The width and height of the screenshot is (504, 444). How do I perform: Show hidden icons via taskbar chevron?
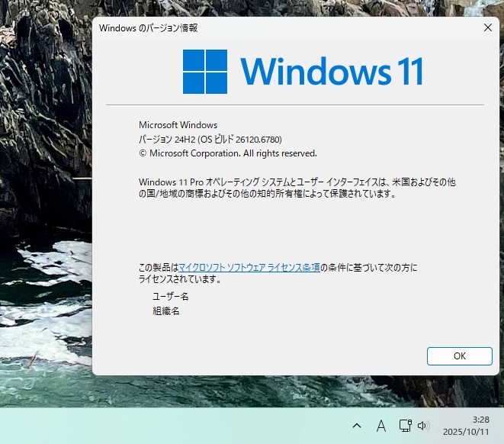coord(357,426)
